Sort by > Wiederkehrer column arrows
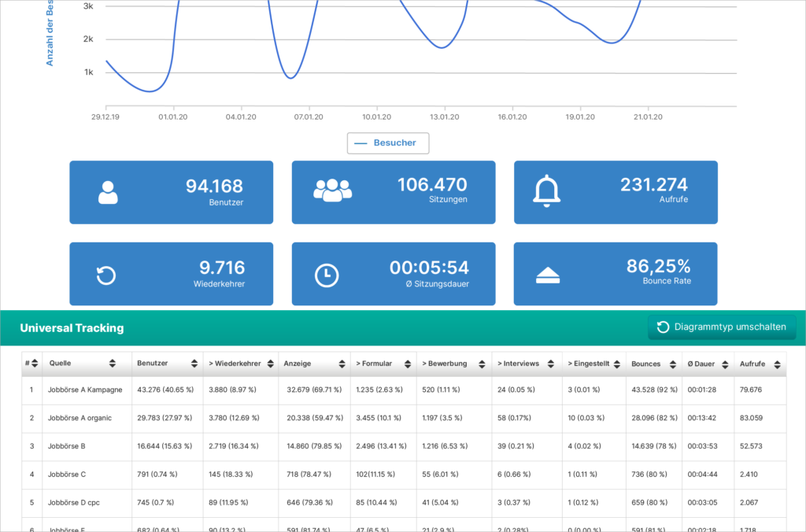This screenshot has width=806, height=532. coord(271,364)
